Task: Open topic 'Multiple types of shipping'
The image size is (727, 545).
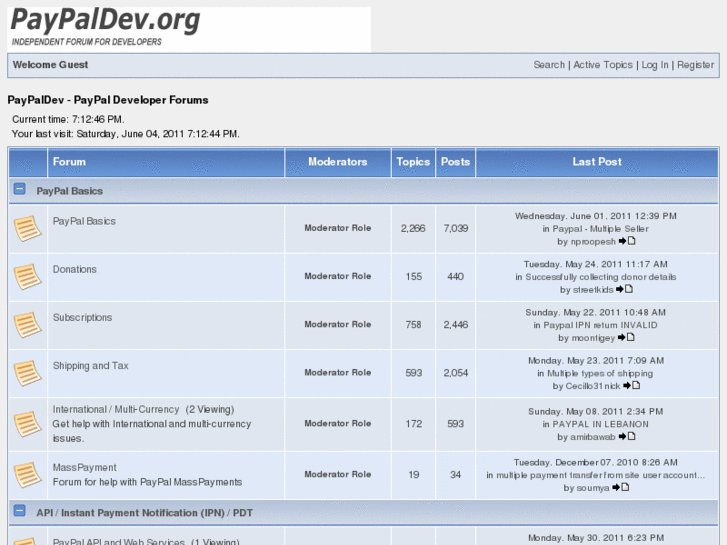Action: point(600,373)
